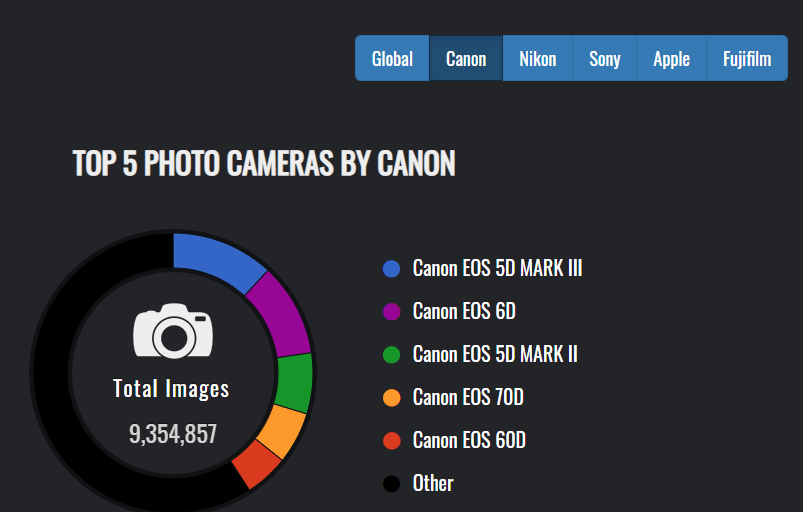Screen dimensions: 803x512
Task: Click the 9,354,857 total count
Action: [x=173, y=434]
